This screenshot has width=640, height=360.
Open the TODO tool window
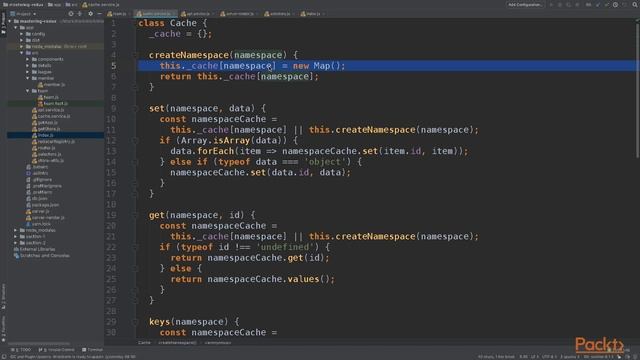coord(21,350)
